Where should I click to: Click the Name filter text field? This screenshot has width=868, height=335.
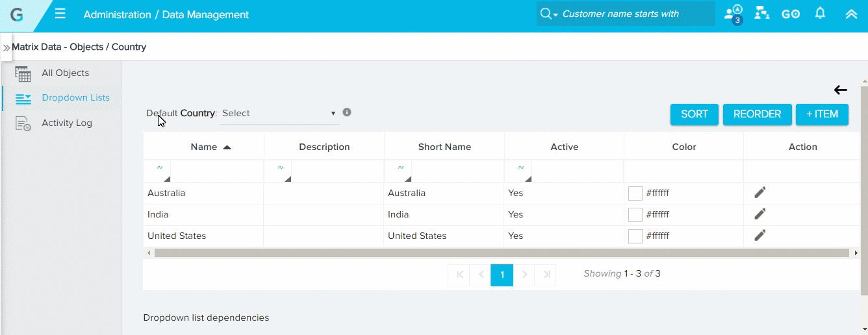tap(217, 171)
